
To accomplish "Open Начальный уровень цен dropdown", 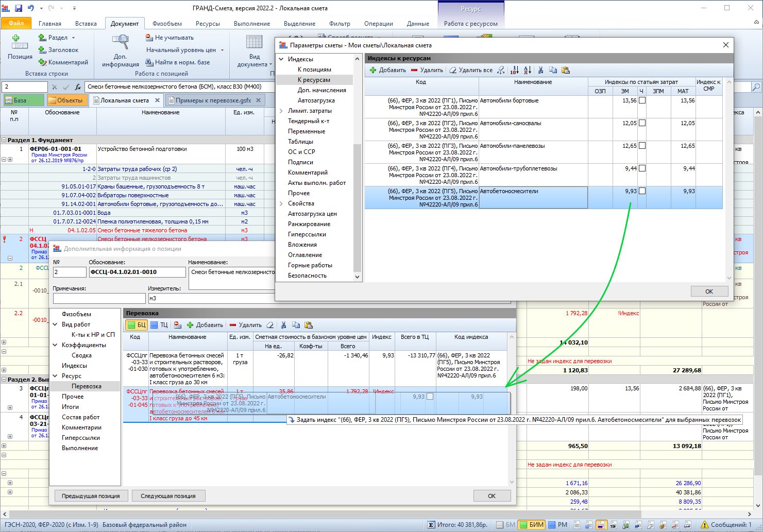I will pyautogui.click(x=222, y=50).
